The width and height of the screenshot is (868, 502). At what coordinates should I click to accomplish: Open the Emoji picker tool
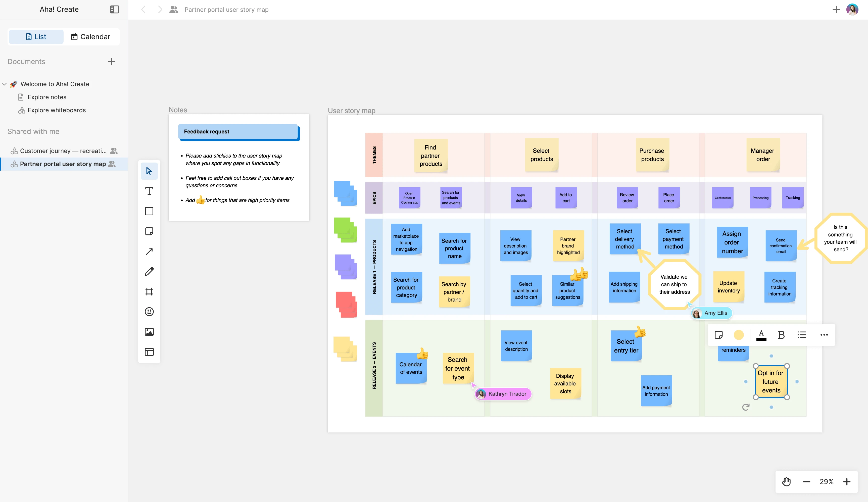point(149,312)
